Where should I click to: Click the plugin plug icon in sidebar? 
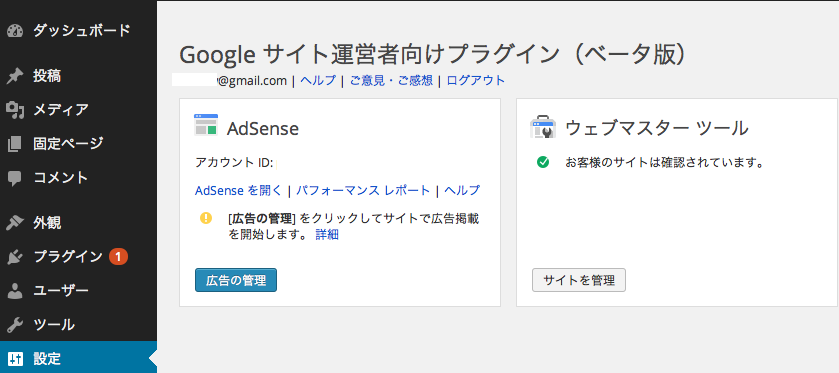(x=15, y=257)
